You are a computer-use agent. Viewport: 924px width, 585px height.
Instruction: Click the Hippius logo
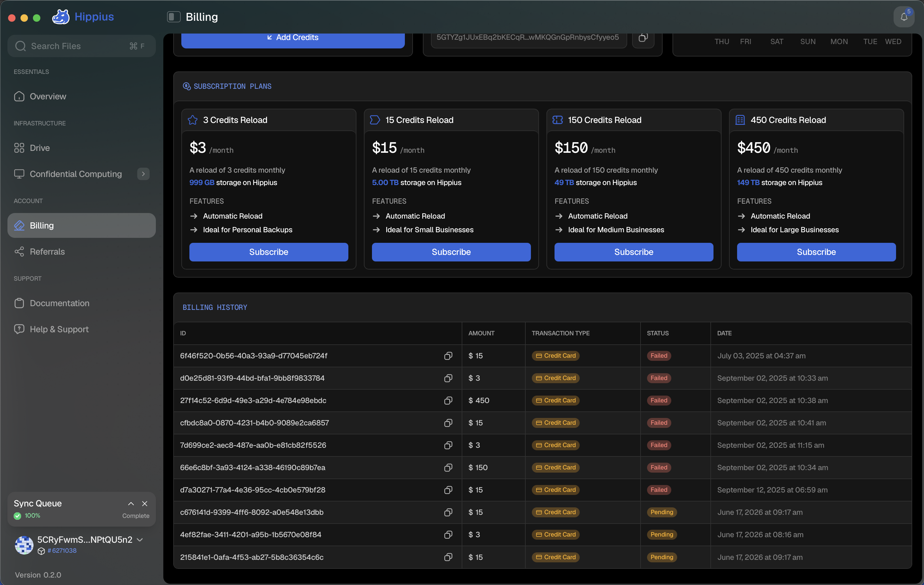(83, 17)
